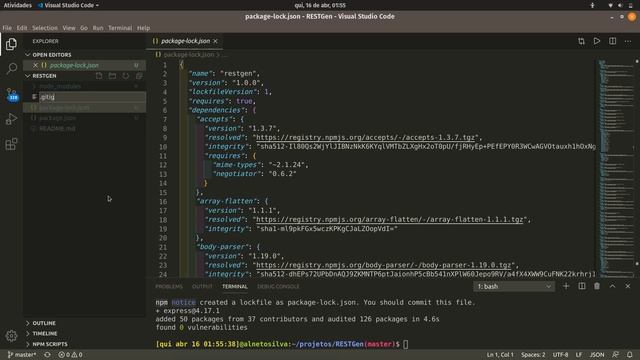Open Atividades in the top bar
The height and width of the screenshot is (360, 640).
(18, 5)
